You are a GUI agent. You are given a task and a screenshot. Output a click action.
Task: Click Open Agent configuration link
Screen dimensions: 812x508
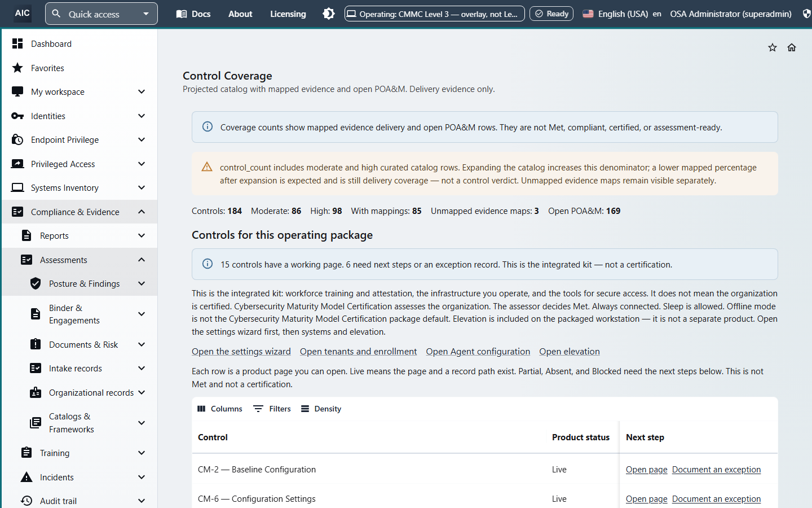[478, 351]
